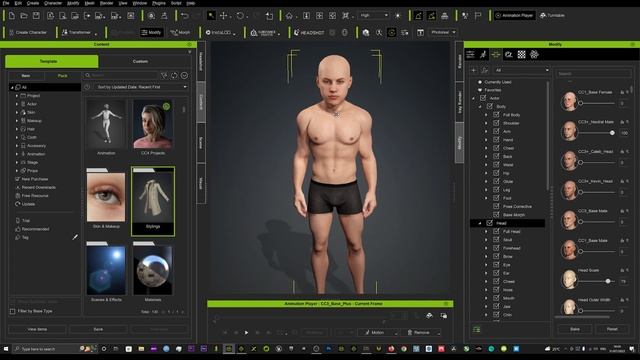640x360 pixels.
Task: Click the Create Character button
Action: [x=28, y=32]
